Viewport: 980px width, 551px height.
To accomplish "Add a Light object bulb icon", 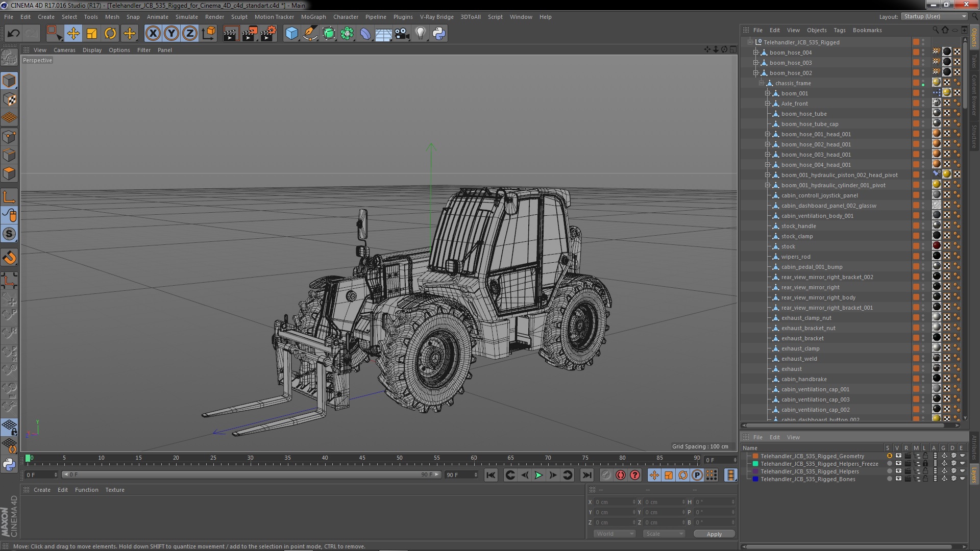I will pyautogui.click(x=421, y=34).
